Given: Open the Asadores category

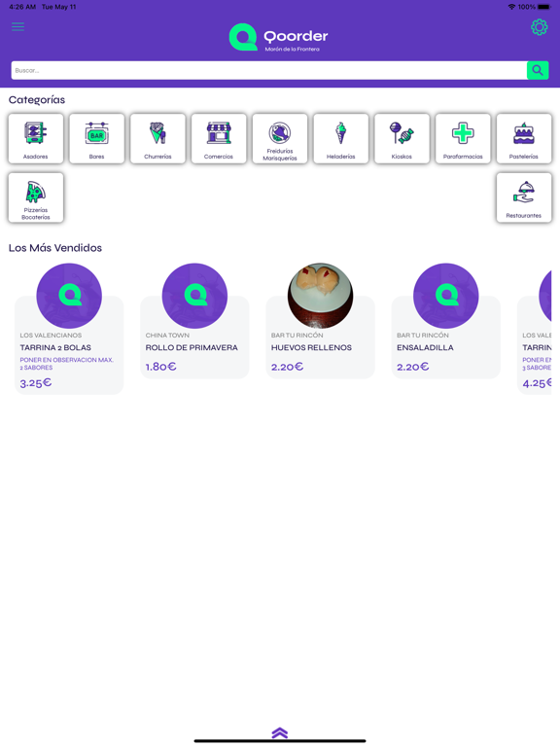Looking at the screenshot, I should 36,139.
